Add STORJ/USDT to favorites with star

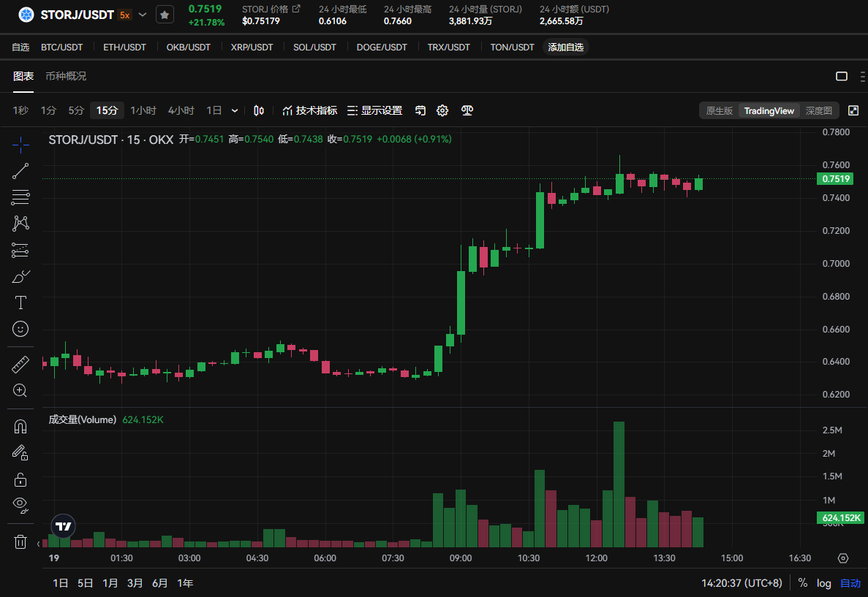(165, 15)
